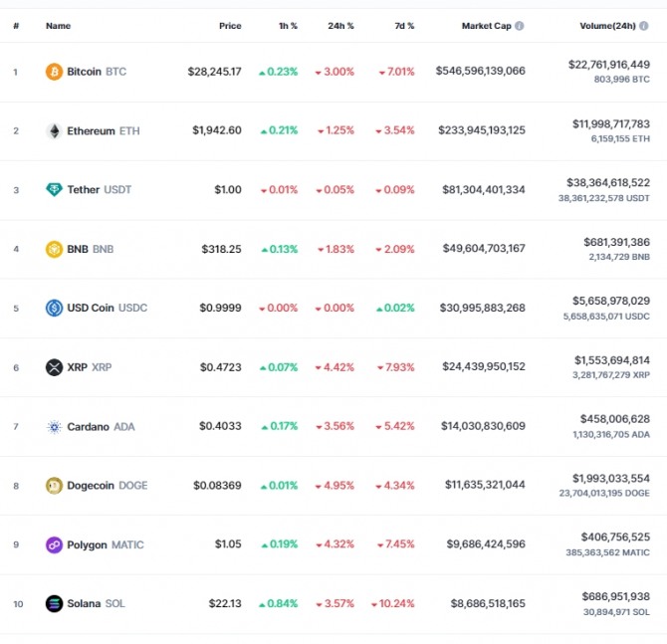This screenshot has width=667, height=644.
Task: Open the Volume(24h) info tooltip icon
Action: [x=643, y=26]
